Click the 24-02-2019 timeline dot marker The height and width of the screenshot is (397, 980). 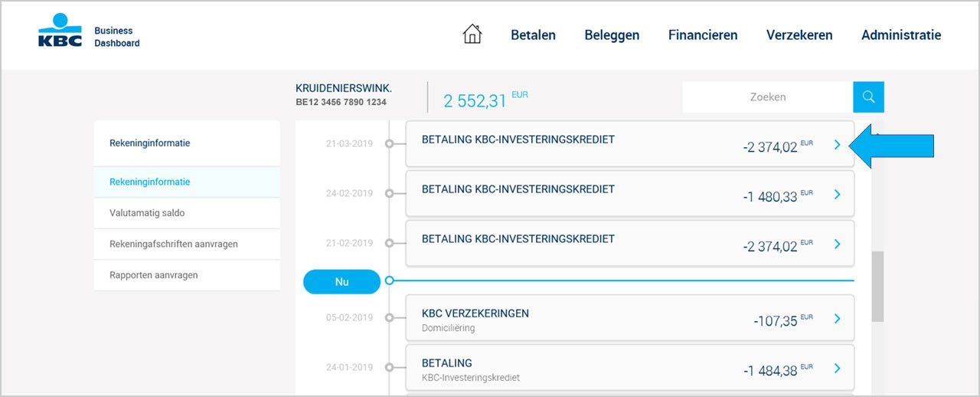pos(389,193)
